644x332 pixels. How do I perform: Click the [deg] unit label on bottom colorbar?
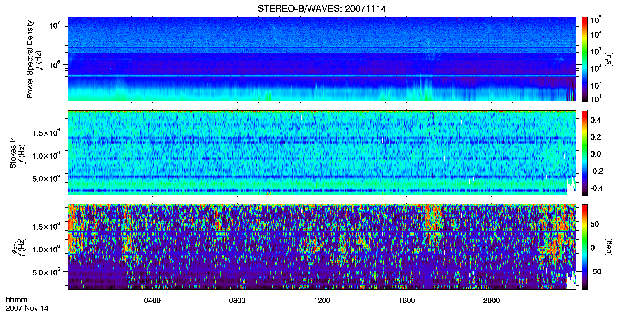click(609, 247)
